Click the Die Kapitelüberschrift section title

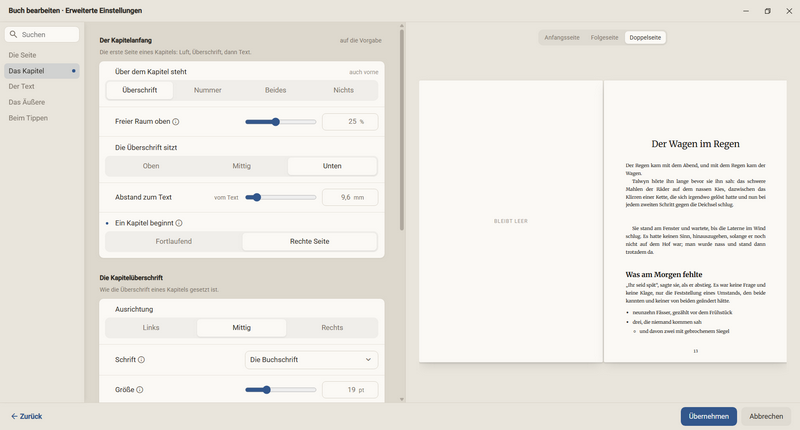coord(131,278)
